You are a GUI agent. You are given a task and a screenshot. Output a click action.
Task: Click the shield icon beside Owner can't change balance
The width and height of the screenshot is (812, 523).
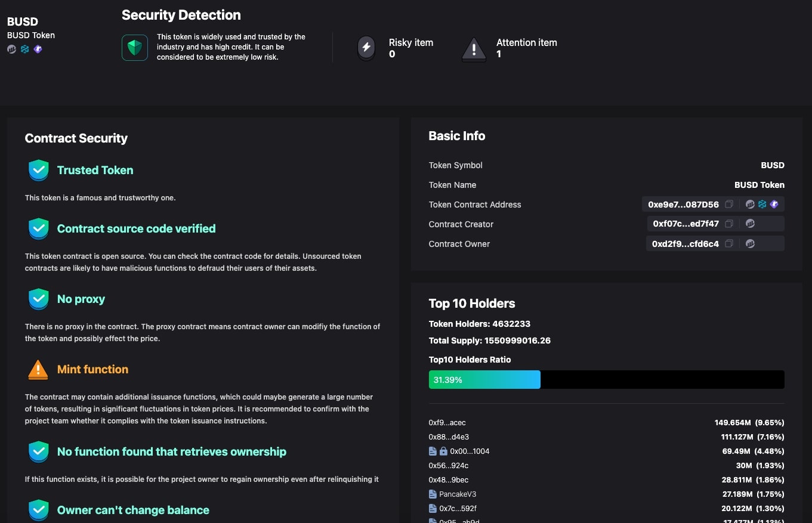pos(39,510)
